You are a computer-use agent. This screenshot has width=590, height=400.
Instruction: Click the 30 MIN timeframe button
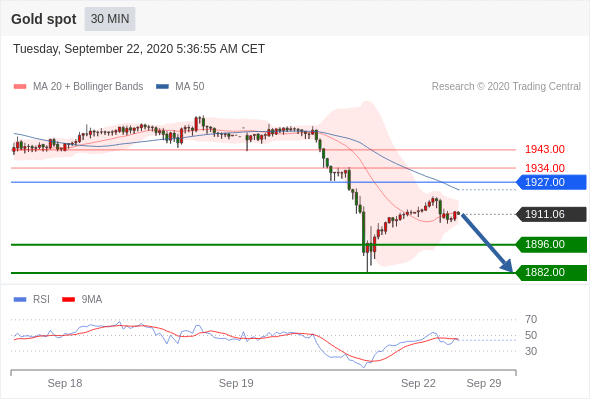110,19
